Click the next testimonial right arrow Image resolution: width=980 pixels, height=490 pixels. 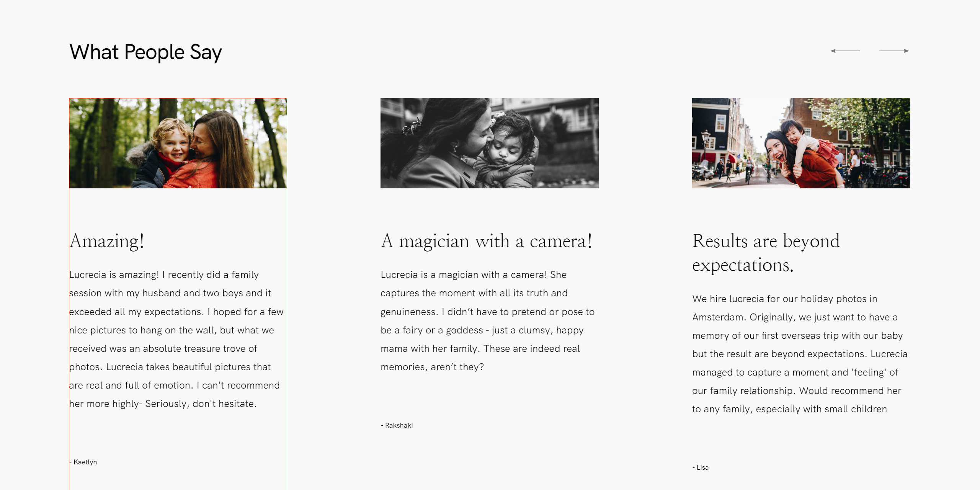click(894, 51)
